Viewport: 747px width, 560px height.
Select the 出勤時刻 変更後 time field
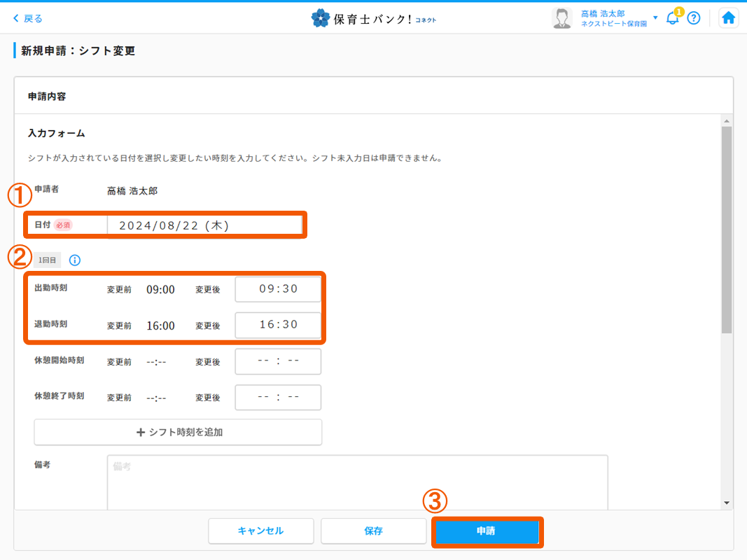click(x=278, y=288)
